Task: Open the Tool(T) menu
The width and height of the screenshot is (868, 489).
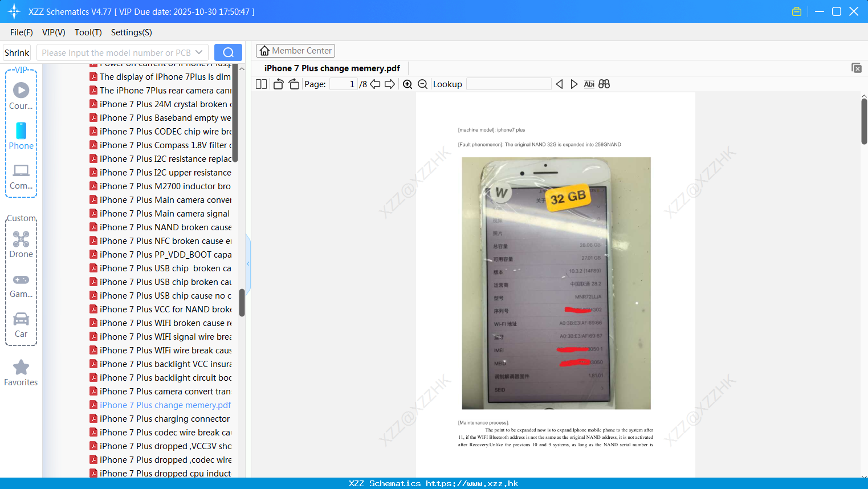Action: 88,32
